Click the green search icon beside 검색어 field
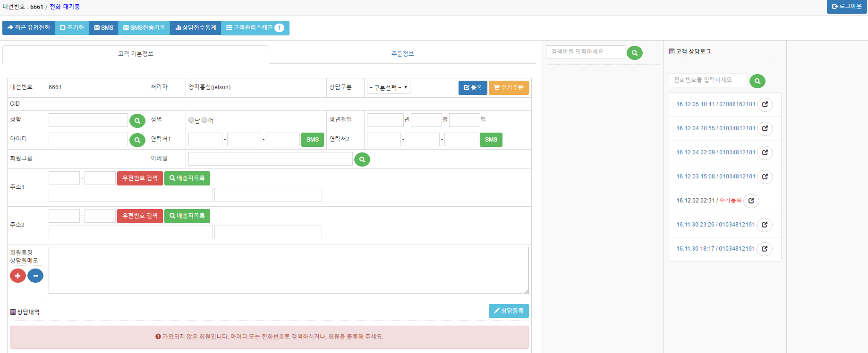Image resolution: width=868 pixels, height=353 pixels. 634,53
